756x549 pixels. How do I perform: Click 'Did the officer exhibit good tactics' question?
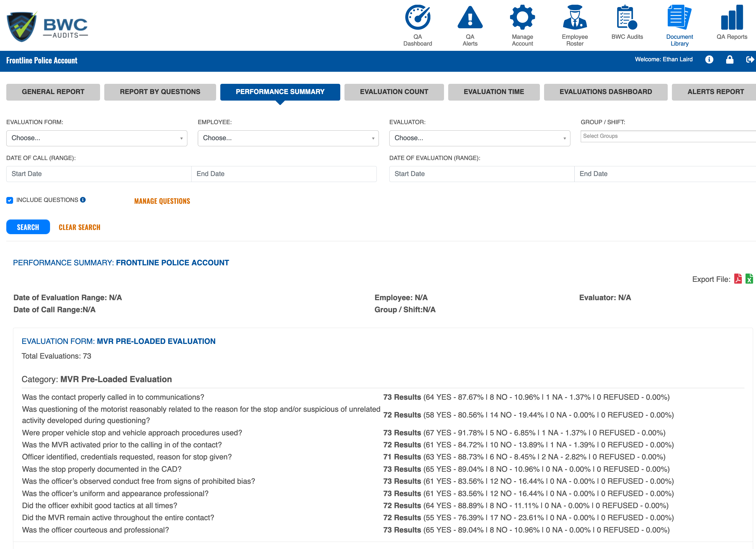(99, 505)
